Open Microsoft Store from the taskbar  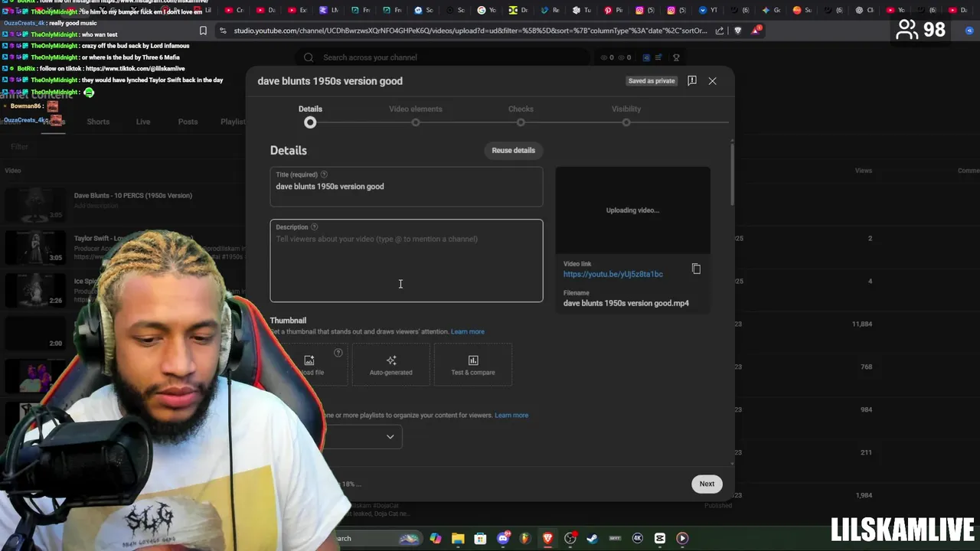[480, 538]
